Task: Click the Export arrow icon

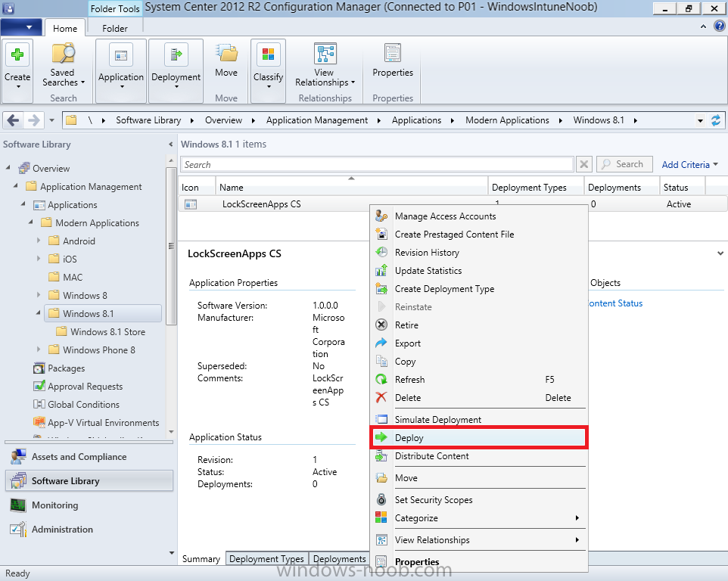Action: (381, 343)
